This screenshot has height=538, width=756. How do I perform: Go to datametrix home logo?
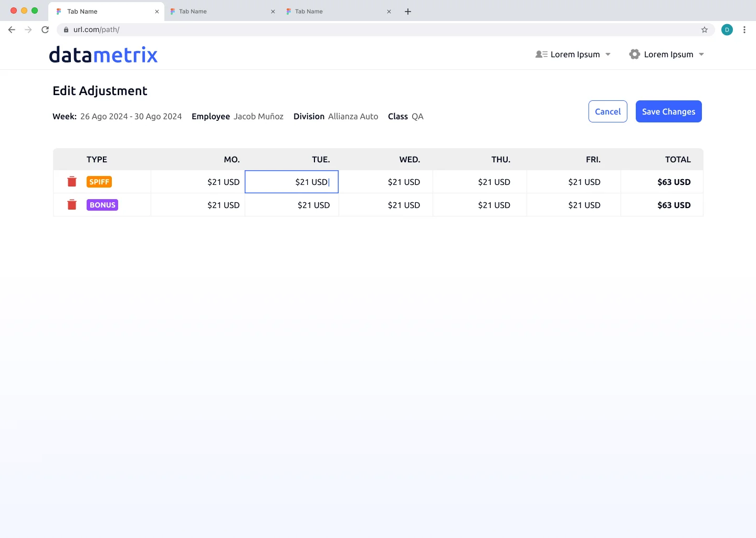pyautogui.click(x=103, y=55)
